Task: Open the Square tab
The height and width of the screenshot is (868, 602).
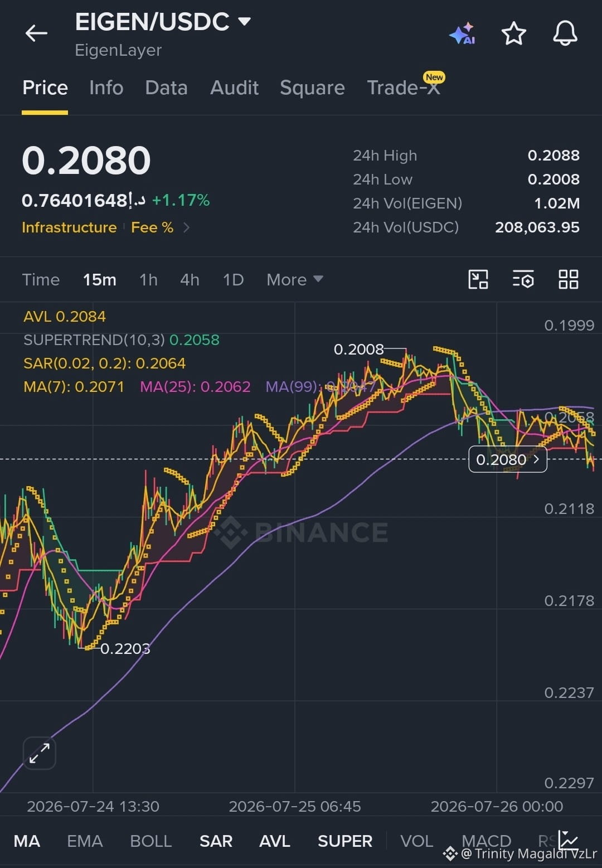Action: coord(312,88)
